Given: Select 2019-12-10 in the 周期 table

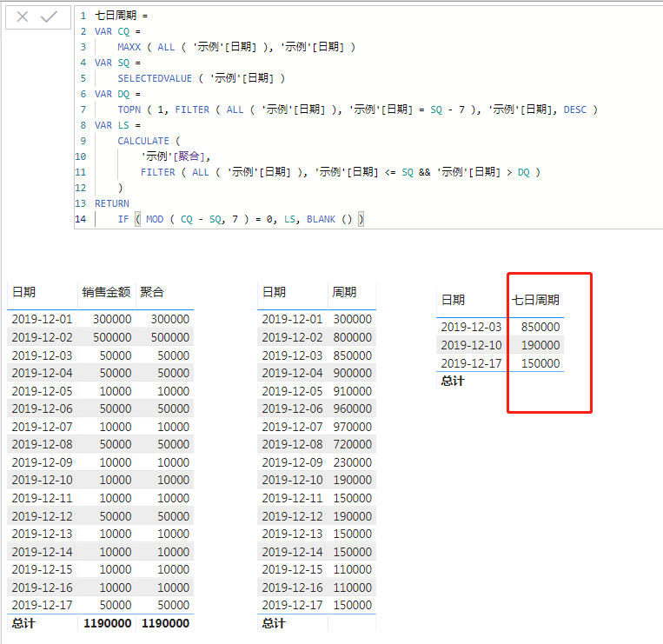Looking at the screenshot, I should 292,480.
